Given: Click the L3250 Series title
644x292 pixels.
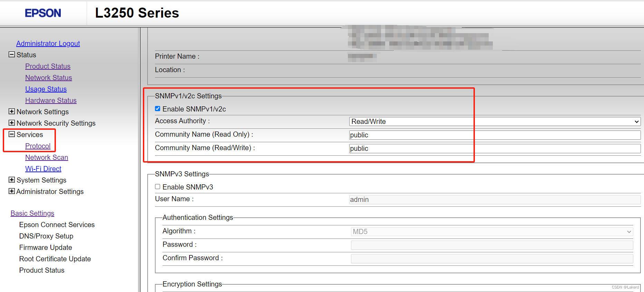Looking at the screenshot, I should point(137,13).
